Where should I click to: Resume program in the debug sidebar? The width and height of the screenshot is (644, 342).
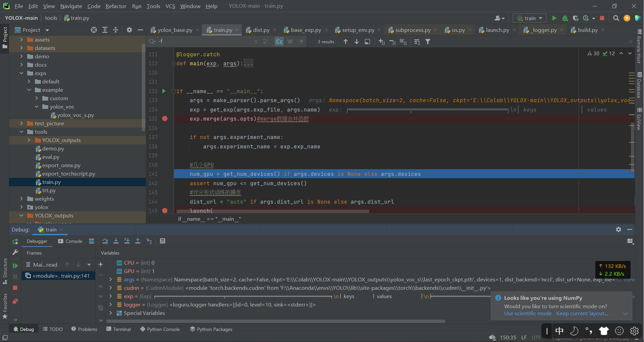15,266
